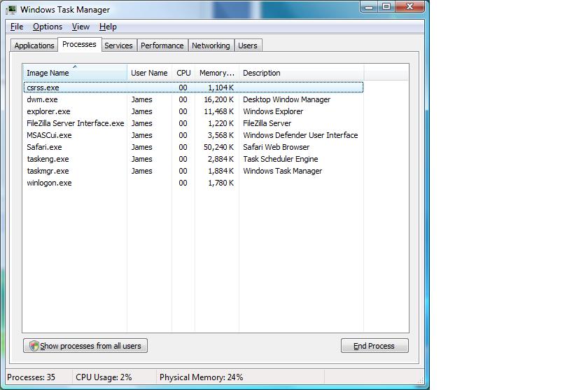Click the Processes: 35 status entry
This screenshot has width=588, height=390.
[x=31, y=377]
